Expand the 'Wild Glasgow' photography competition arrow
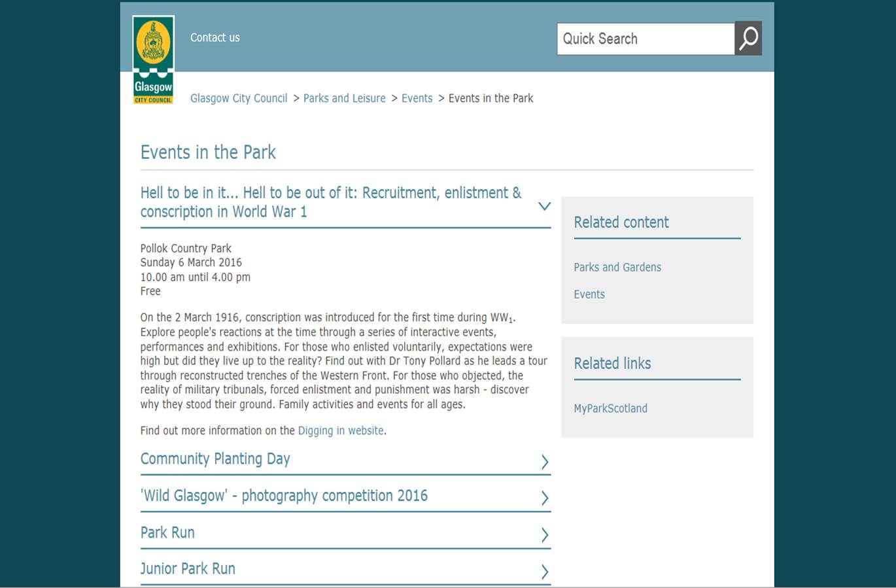The height and width of the screenshot is (588, 896). pos(544,498)
